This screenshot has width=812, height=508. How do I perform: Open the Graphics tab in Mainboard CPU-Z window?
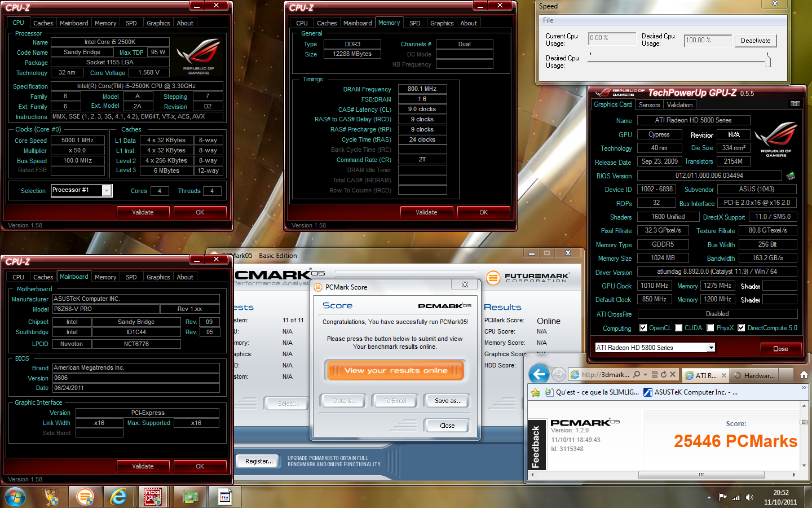pos(158,277)
